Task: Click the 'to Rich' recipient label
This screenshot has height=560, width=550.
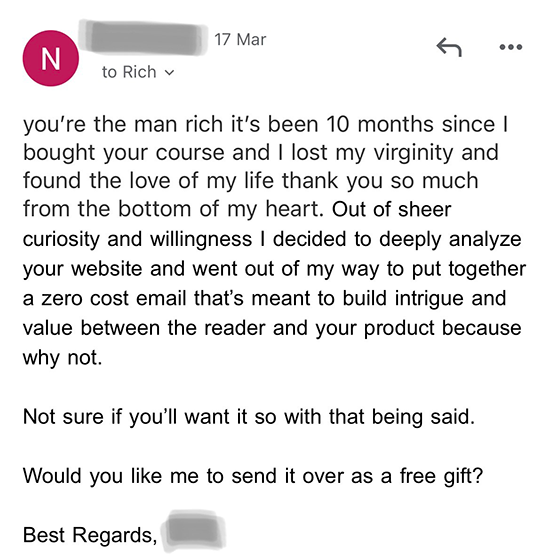Action: (129, 72)
